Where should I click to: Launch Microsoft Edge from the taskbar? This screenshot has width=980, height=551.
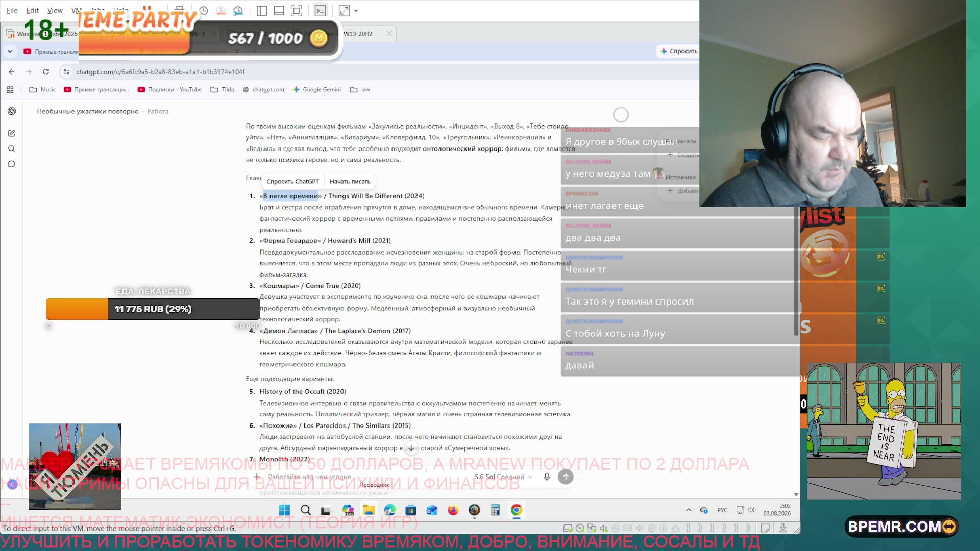[390, 510]
